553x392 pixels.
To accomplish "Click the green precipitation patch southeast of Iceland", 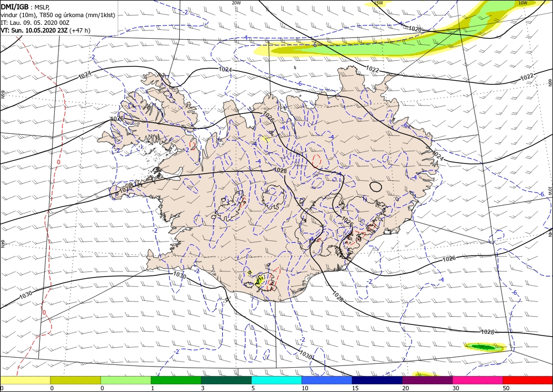I will pyautogui.click(x=485, y=347).
